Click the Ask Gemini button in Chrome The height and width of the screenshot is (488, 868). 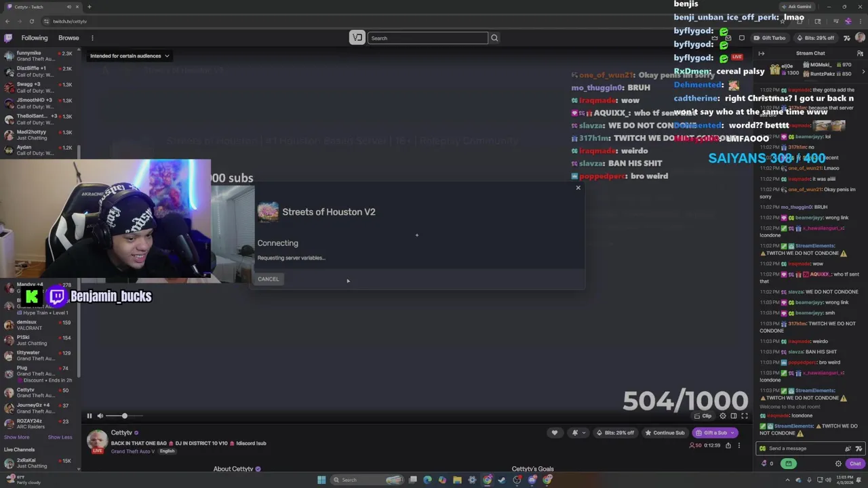[795, 7]
